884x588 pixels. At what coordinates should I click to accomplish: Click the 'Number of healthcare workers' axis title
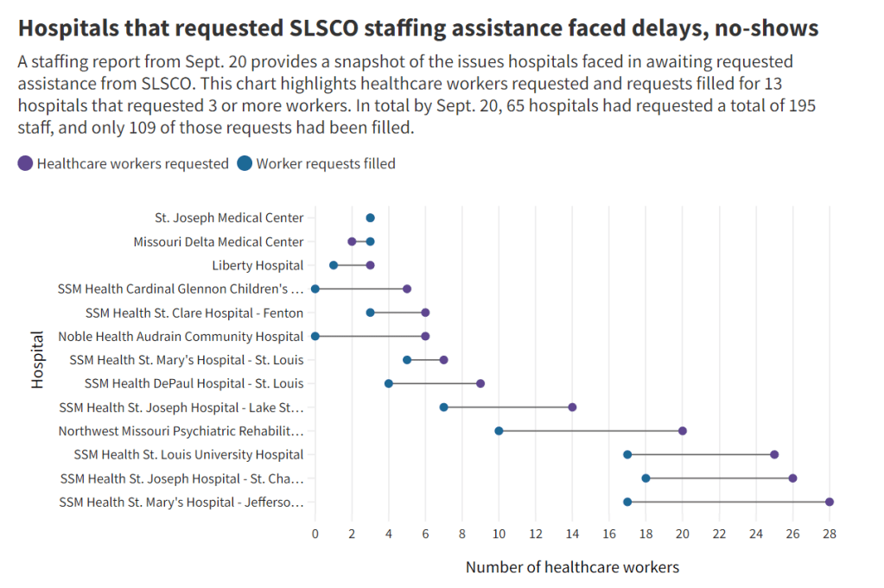[x=572, y=567]
